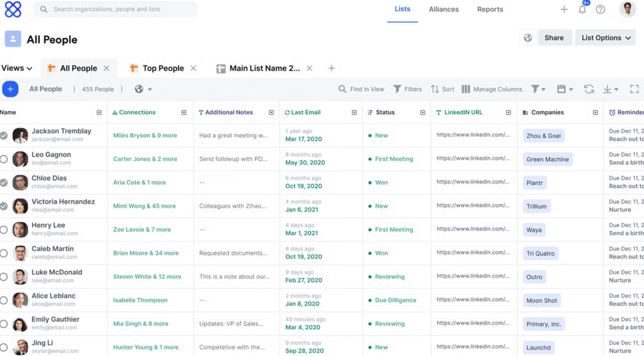Screen dimensions: 644x356
Task: Open Miles Bryson & 9 more connections
Action: (145, 136)
